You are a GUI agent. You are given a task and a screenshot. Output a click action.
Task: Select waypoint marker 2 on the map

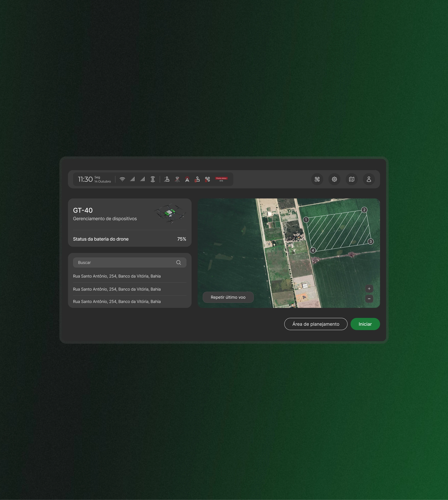pos(364,210)
